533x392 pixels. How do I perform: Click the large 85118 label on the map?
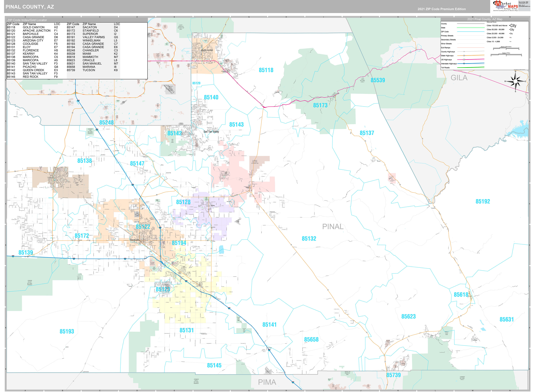pos(266,70)
